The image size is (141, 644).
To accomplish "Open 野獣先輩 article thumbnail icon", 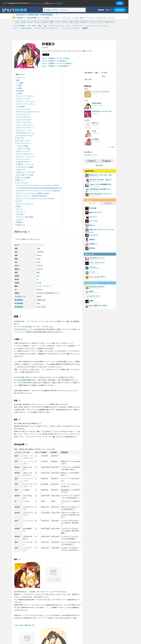I will pyautogui.click(x=87, y=248).
